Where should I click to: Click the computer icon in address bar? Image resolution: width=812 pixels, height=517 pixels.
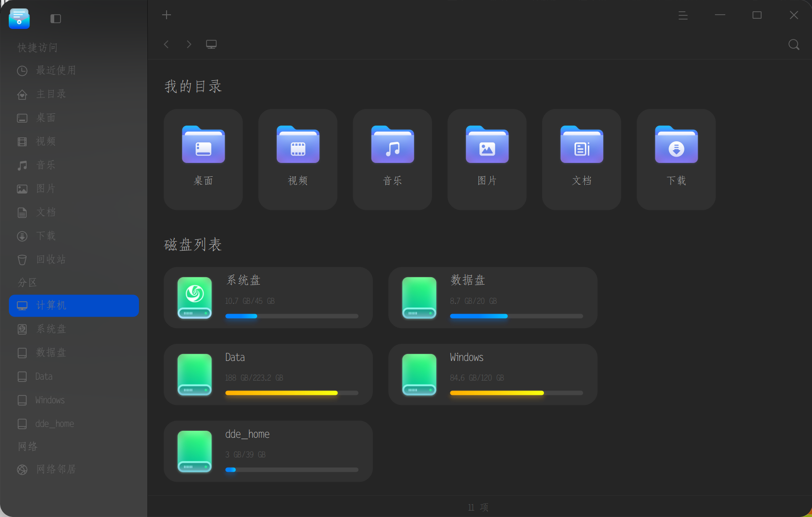point(211,44)
